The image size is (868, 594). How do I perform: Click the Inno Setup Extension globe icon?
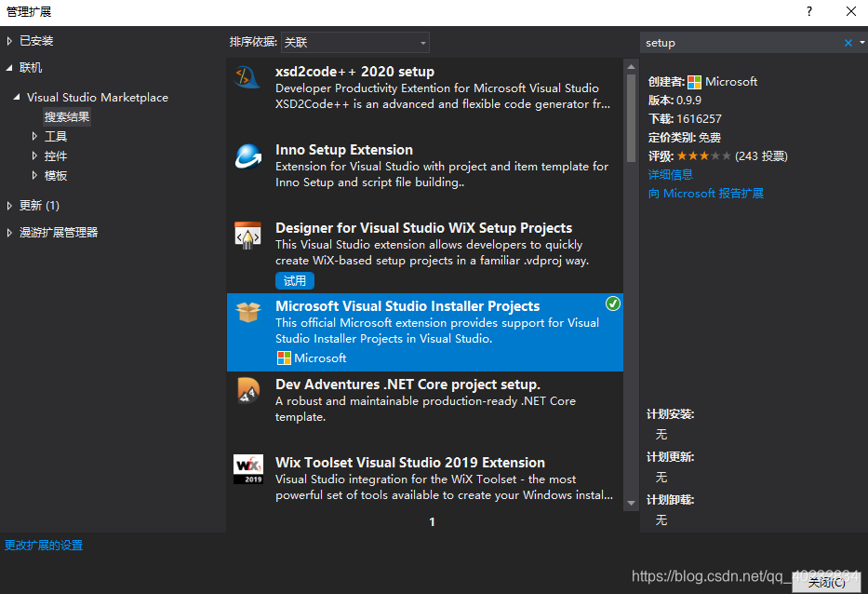[247, 155]
